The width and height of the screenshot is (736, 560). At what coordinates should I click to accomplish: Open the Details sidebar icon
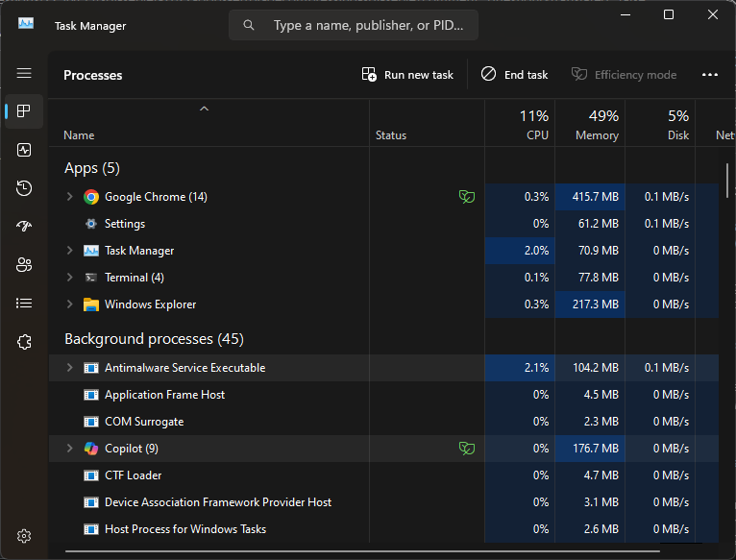[24, 304]
